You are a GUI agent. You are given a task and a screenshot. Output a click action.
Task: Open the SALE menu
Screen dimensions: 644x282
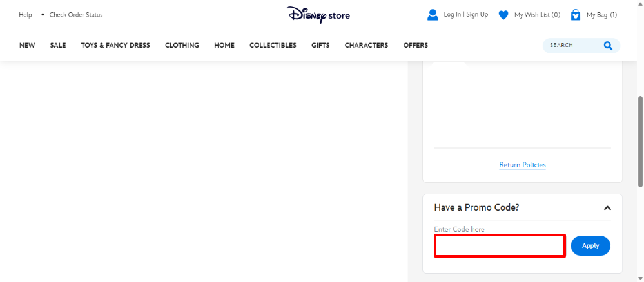[x=58, y=46]
